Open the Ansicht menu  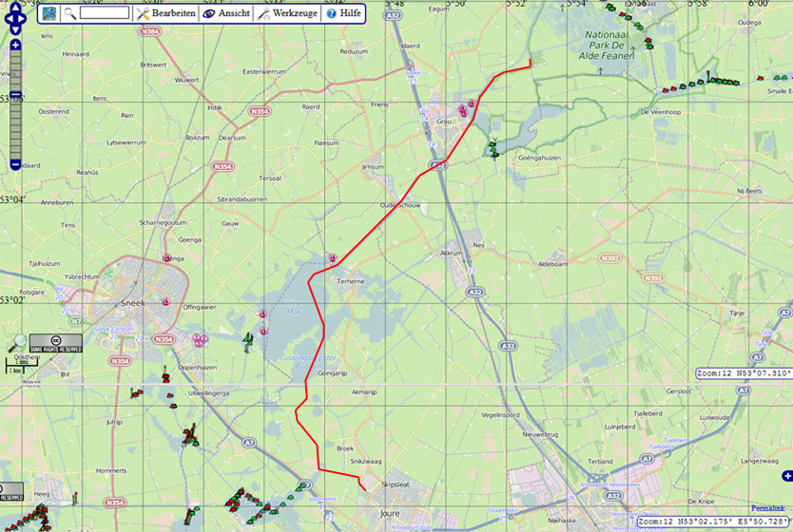point(226,14)
